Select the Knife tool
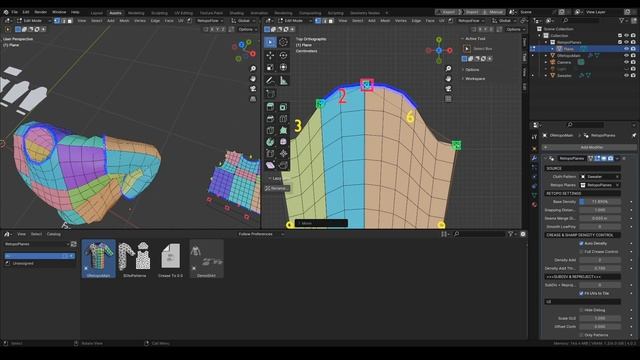640x360 pixels. click(x=270, y=131)
